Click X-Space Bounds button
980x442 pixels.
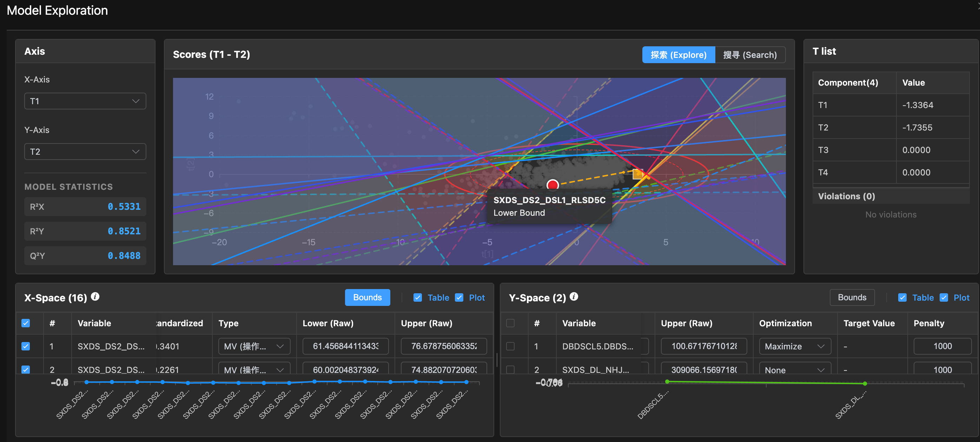[x=367, y=297]
